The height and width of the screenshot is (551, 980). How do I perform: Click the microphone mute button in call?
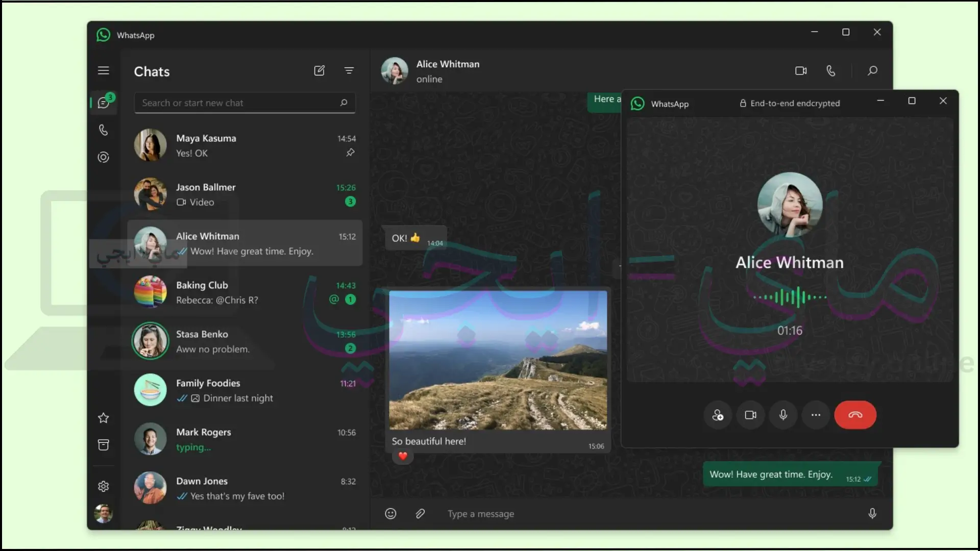(x=783, y=415)
